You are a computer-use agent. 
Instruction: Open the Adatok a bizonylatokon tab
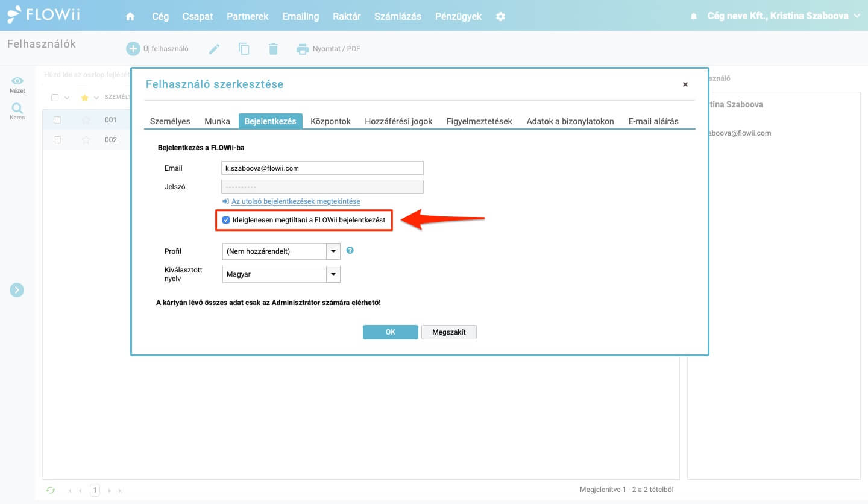[x=570, y=121]
